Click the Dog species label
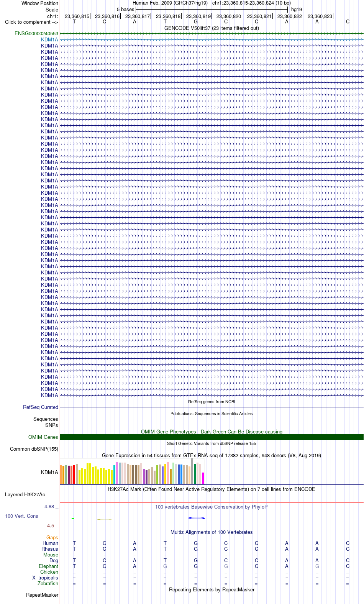The image size is (364, 604). (54, 561)
